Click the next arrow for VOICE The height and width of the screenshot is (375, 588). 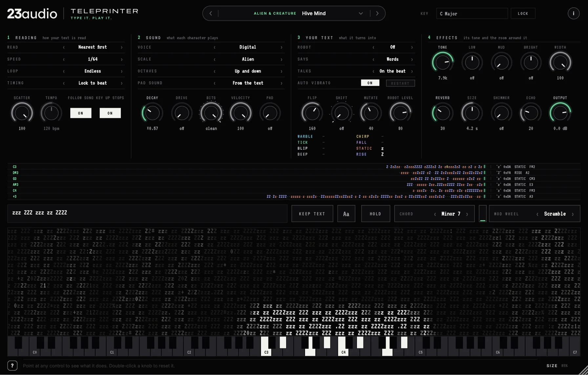point(282,47)
